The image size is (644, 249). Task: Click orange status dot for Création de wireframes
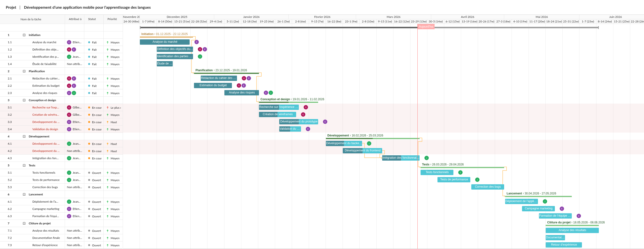[89, 115]
